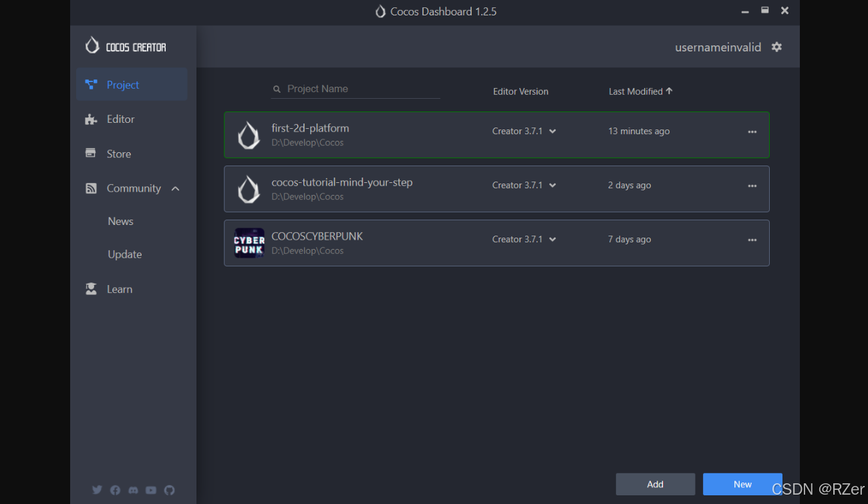The height and width of the screenshot is (504, 868).
Task: Click the Learn graduate icon
Action: [x=91, y=289]
